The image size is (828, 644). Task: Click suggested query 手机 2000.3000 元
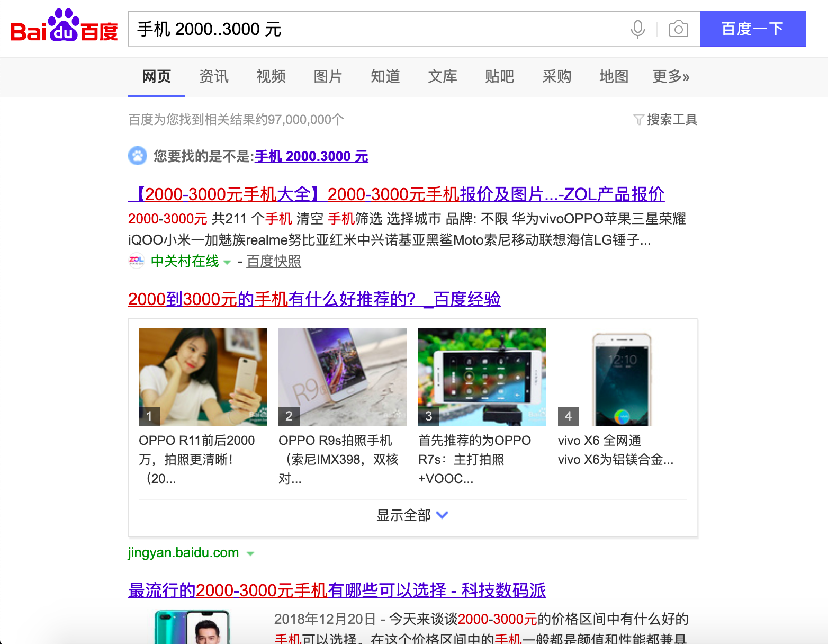(x=311, y=156)
